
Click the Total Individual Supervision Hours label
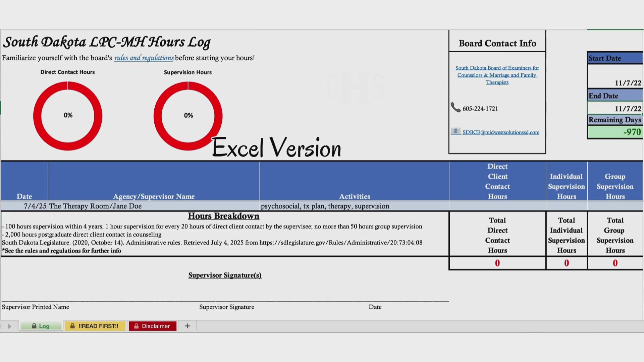pos(567,235)
